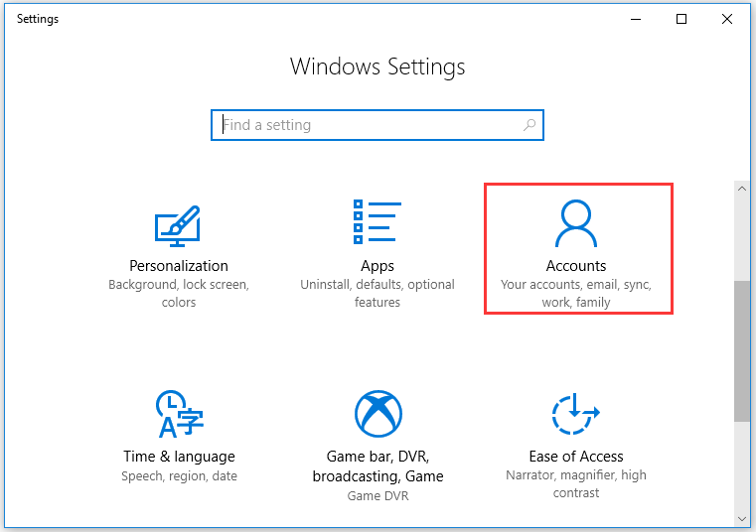Focus the Find a setting box
Viewport: 756px width, 532px height.
[x=378, y=125]
